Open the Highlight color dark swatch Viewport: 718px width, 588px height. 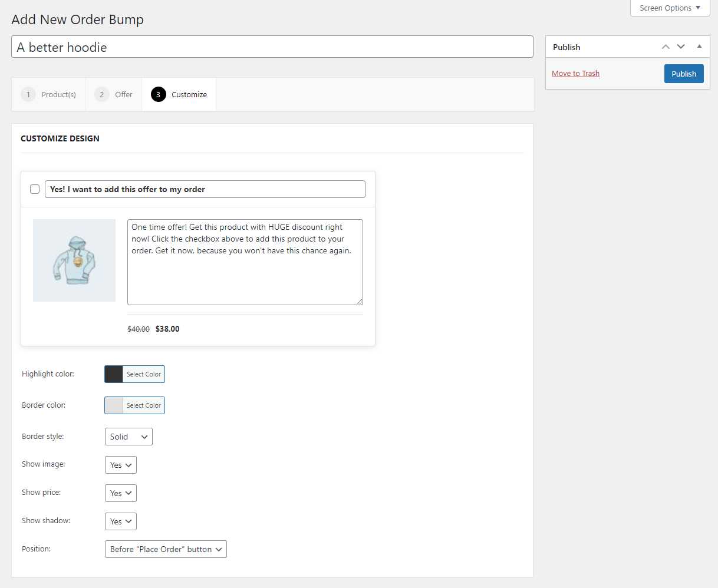tap(114, 374)
